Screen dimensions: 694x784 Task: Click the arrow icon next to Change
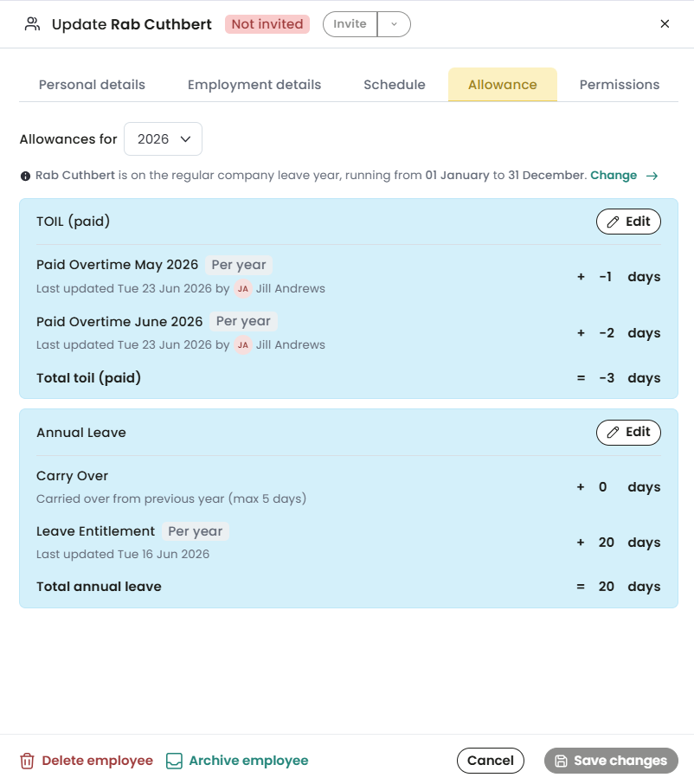(652, 176)
